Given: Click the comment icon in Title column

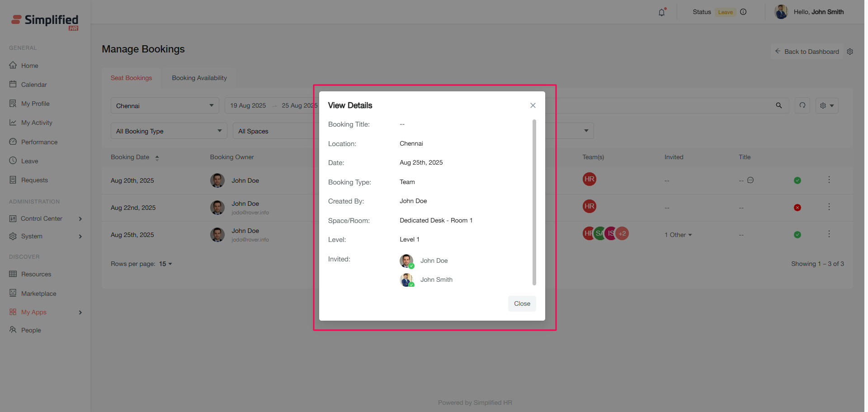Looking at the screenshot, I should coord(750,180).
